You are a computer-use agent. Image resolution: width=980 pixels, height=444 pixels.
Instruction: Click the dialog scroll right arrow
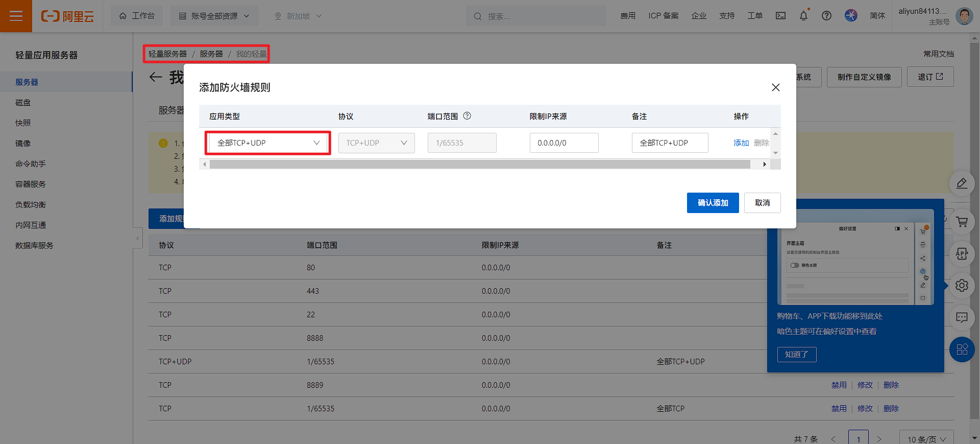click(x=765, y=164)
